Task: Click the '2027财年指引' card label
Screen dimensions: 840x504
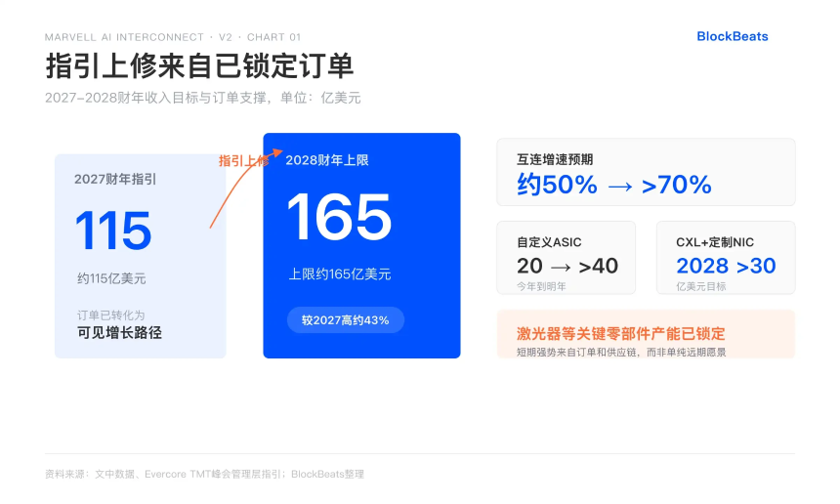Action: 115,179
